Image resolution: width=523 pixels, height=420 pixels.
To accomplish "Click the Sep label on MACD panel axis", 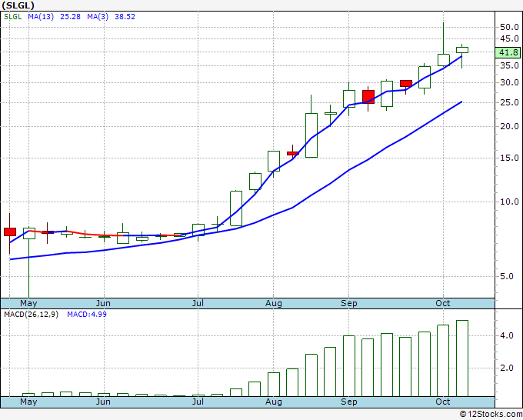I will [x=348, y=402].
